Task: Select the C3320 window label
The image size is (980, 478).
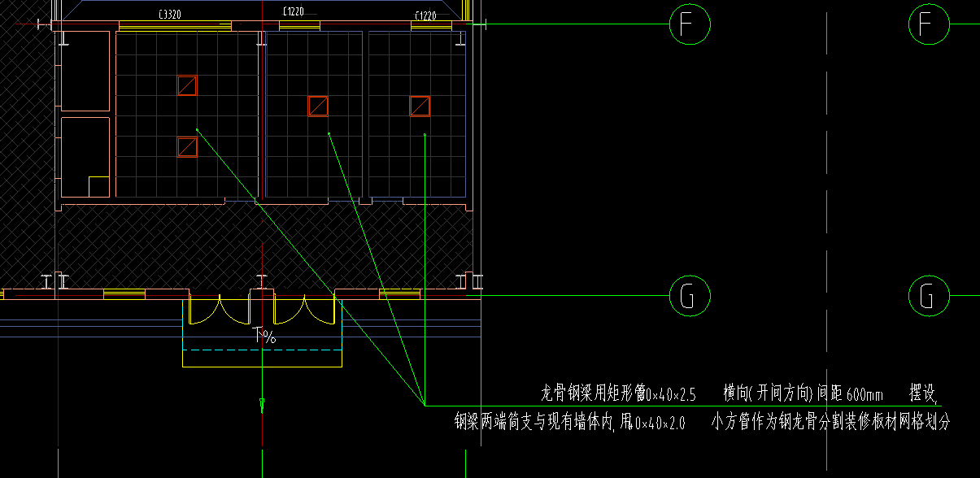Action: tap(170, 15)
